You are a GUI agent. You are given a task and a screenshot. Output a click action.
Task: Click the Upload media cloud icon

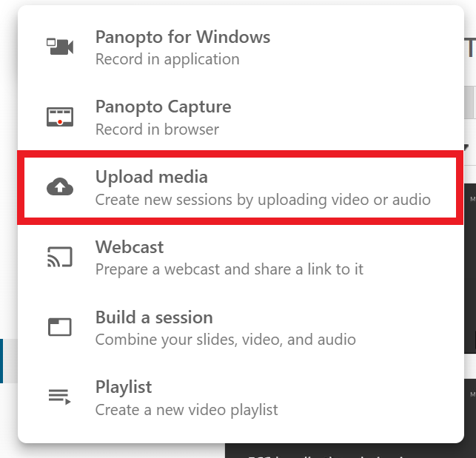(60, 186)
